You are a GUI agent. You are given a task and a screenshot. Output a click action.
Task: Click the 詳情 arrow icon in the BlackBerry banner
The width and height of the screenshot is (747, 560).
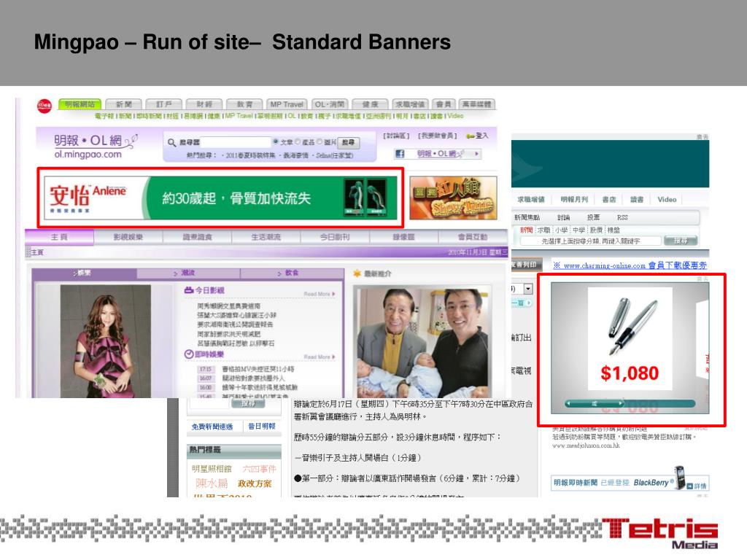pos(689,486)
